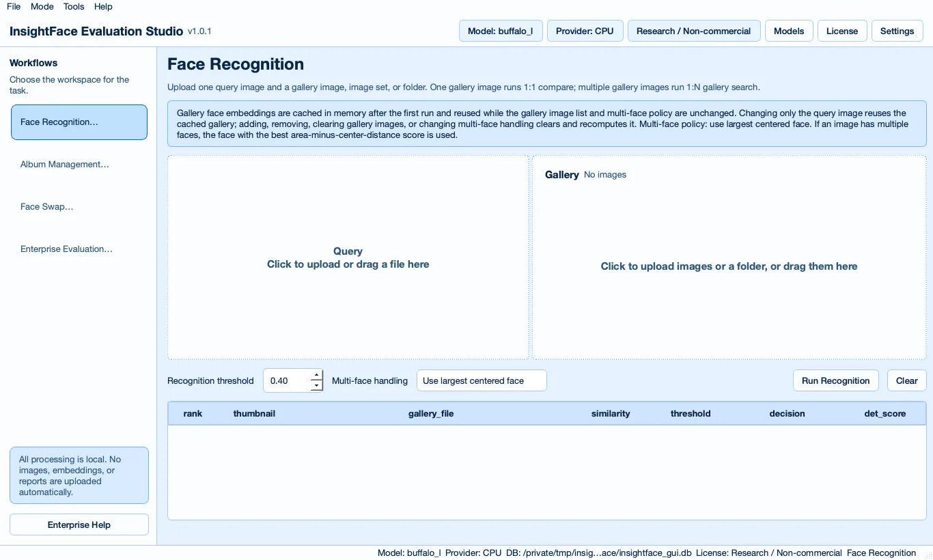Screen dimensions: 933x560
Task: Click the decision column header
Action: pos(787,414)
